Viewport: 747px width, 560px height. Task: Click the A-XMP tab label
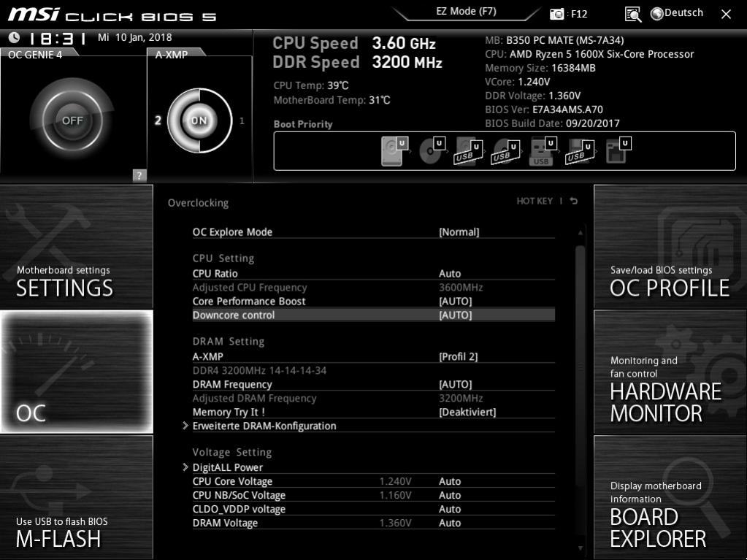[x=172, y=55]
